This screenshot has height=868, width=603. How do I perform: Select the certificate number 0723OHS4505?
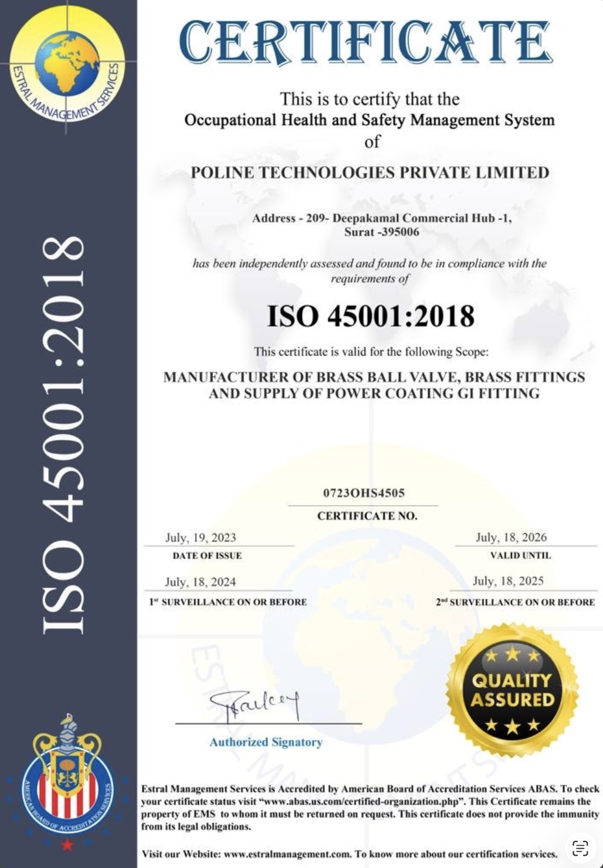coord(364,493)
